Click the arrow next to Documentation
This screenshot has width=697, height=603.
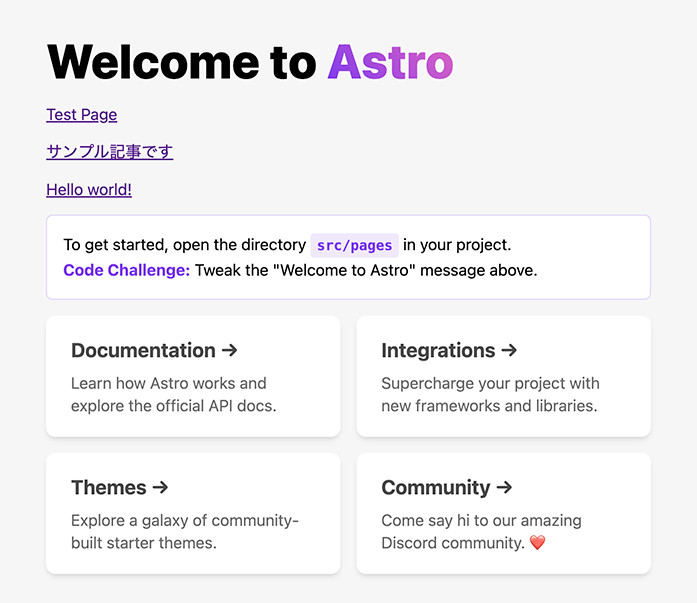tap(230, 351)
